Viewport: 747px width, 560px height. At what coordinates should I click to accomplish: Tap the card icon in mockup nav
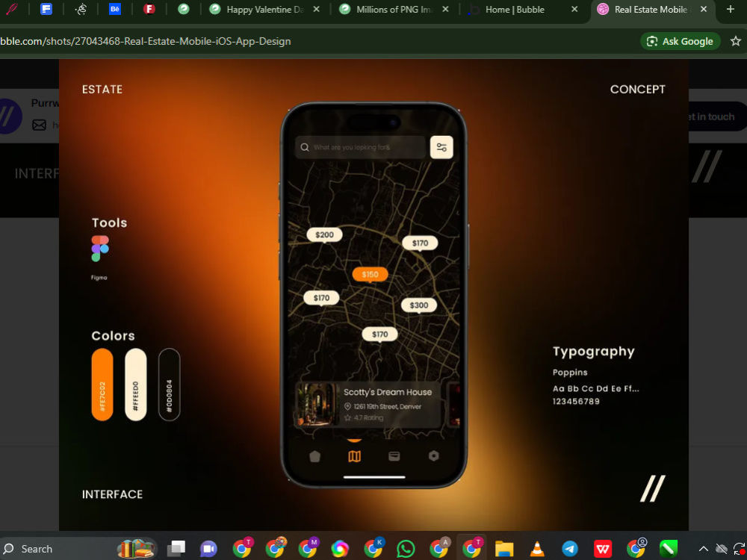click(x=394, y=456)
